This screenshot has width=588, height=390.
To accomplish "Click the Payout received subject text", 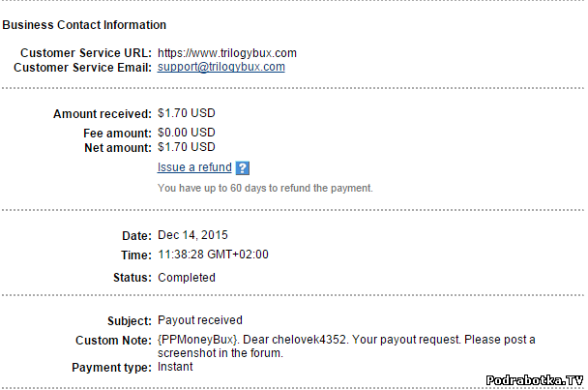I will [199, 320].
